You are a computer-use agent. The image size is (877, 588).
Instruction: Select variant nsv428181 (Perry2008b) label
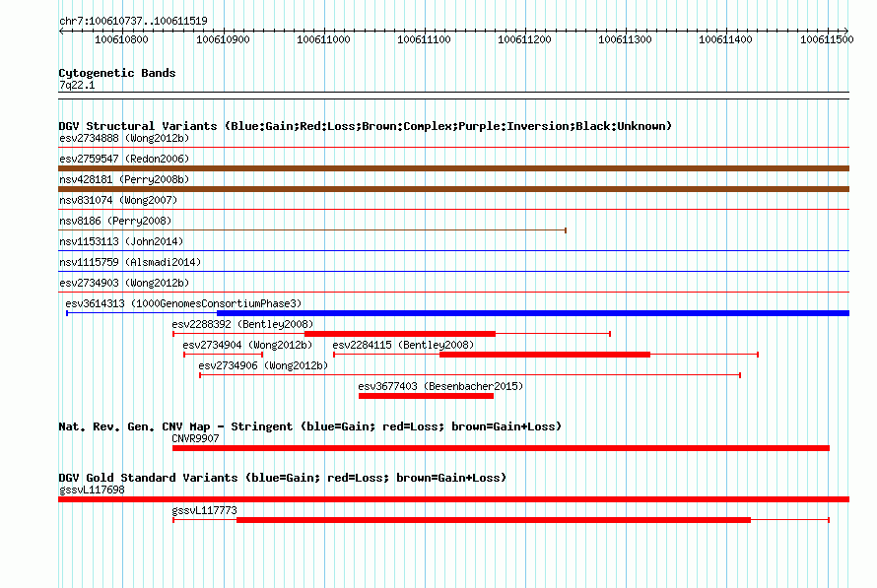pos(124,179)
